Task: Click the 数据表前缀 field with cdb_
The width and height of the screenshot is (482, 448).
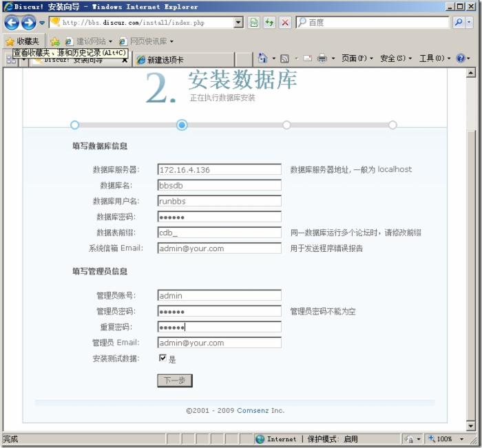Action: [x=220, y=233]
